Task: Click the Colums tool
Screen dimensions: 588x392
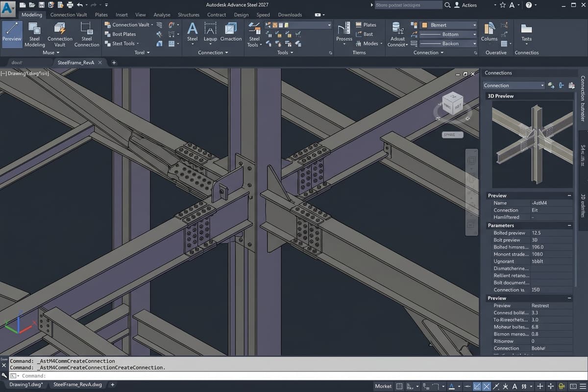Action: coord(489,32)
